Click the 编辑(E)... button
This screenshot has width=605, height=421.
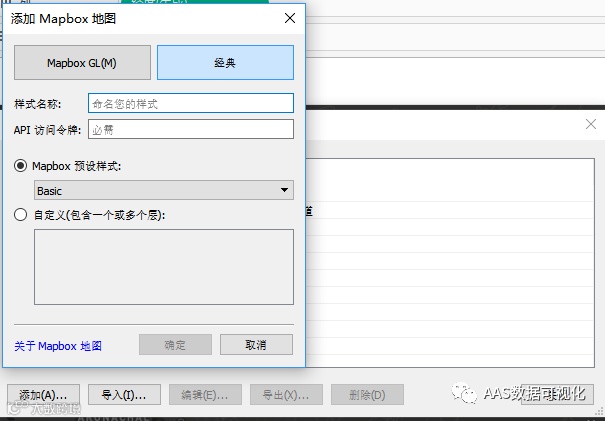pyautogui.click(x=205, y=394)
